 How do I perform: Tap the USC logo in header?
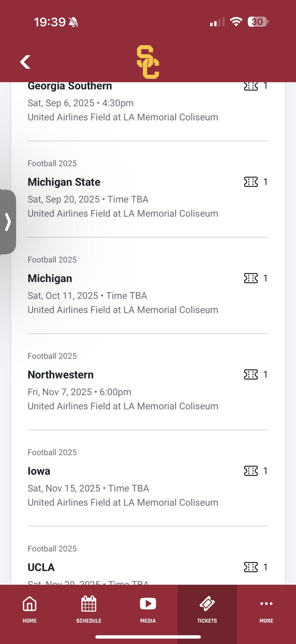click(148, 62)
